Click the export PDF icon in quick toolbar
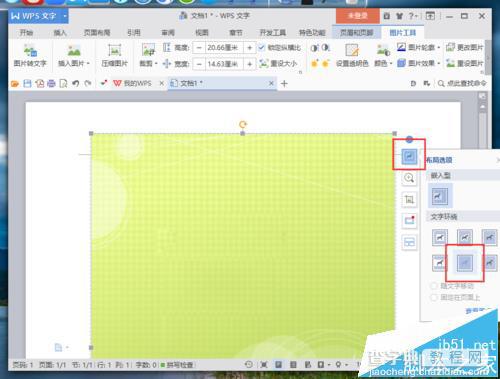The width and height of the screenshot is (500, 379). coord(40,83)
